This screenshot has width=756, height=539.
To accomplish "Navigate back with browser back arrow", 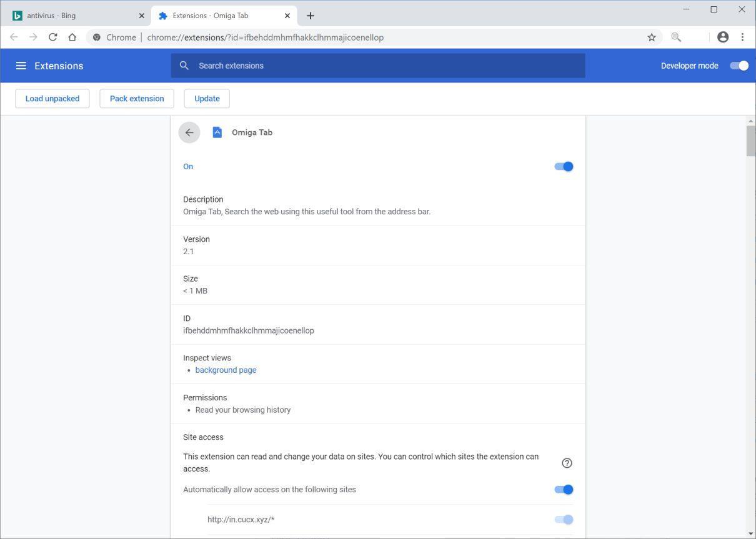I will tap(14, 37).
